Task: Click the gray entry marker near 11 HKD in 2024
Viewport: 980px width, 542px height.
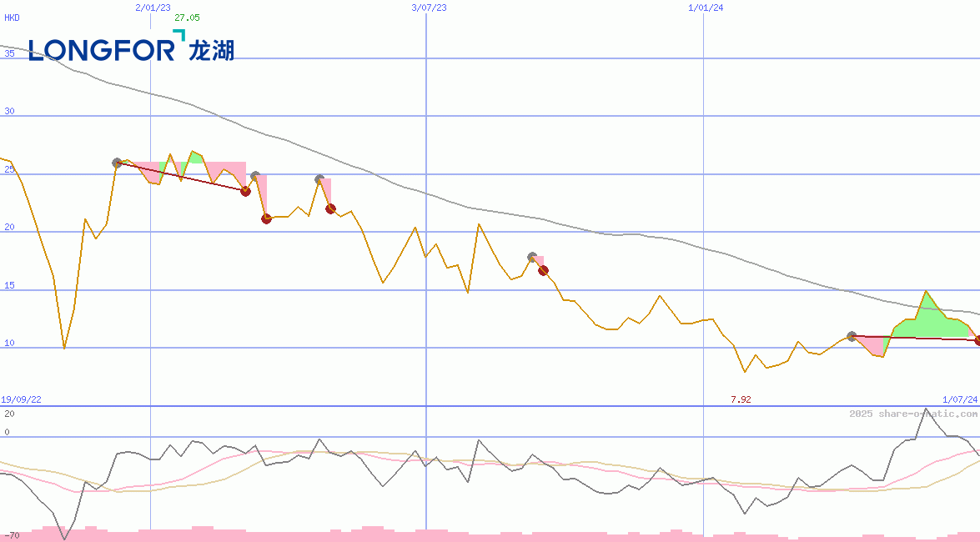Action: click(852, 336)
